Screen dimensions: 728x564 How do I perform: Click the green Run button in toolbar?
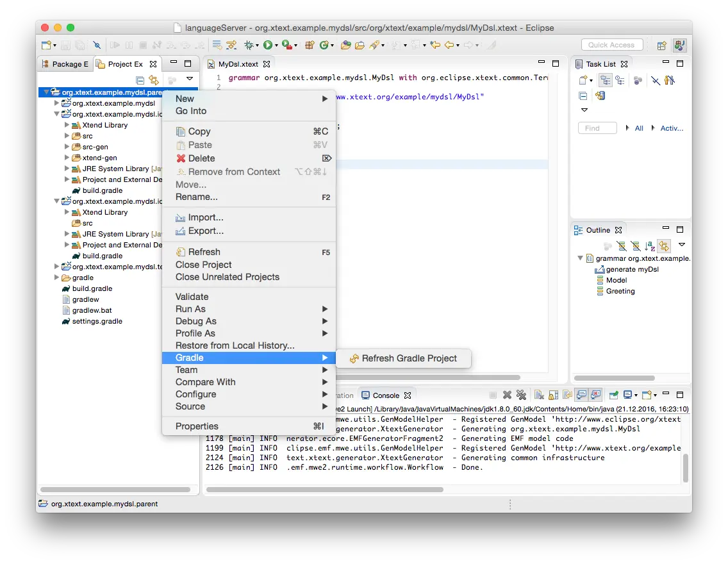[x=267, y=45]
